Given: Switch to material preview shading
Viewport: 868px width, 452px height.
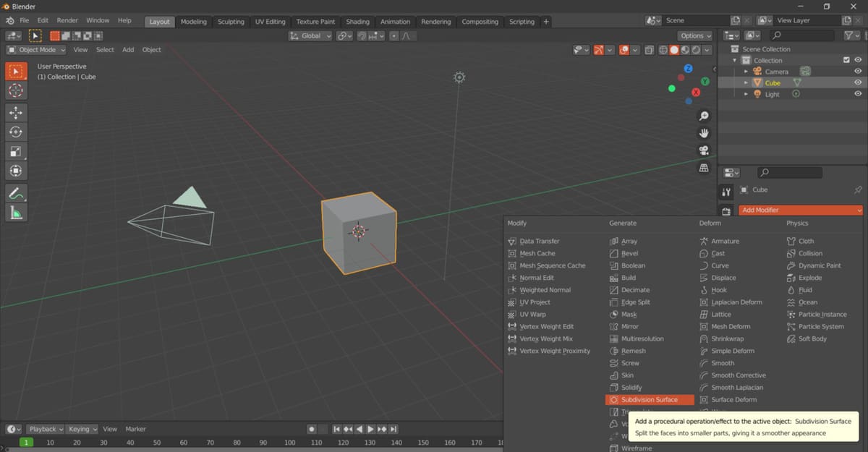Looking at the screenshot, I should (x=685, y=50).
